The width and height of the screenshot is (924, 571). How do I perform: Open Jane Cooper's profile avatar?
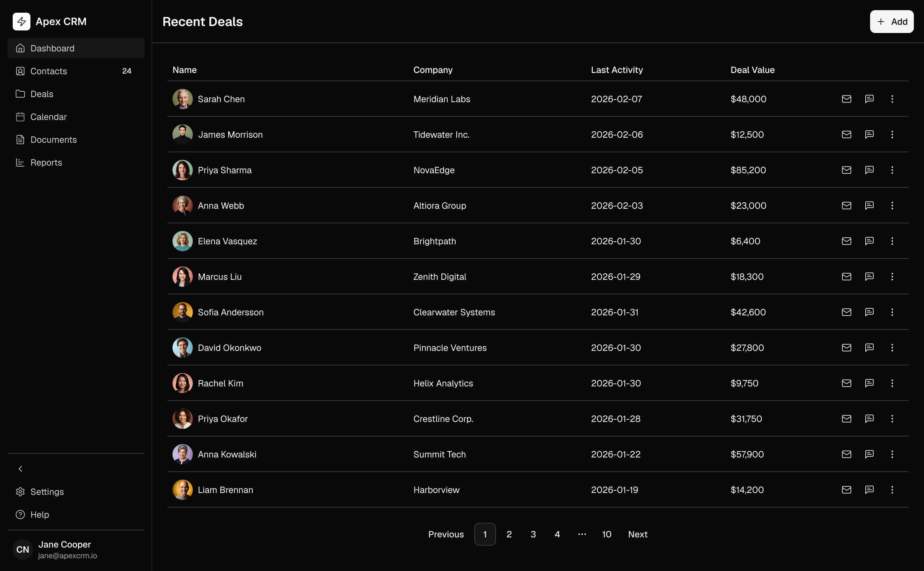[22, 549]
